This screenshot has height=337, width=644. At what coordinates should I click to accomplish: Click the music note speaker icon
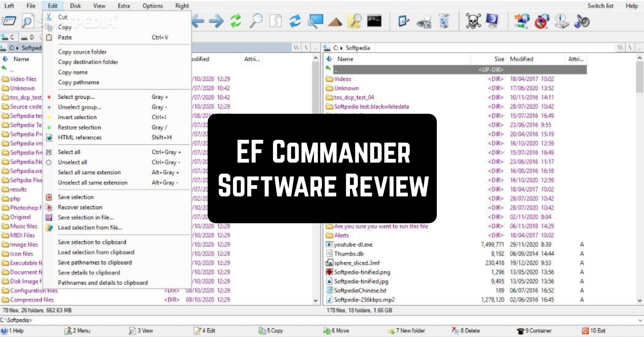tap(581, 21)
